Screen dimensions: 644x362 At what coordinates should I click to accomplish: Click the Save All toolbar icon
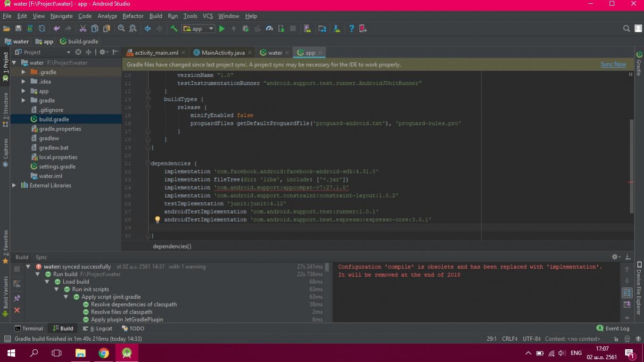(18, 29)
